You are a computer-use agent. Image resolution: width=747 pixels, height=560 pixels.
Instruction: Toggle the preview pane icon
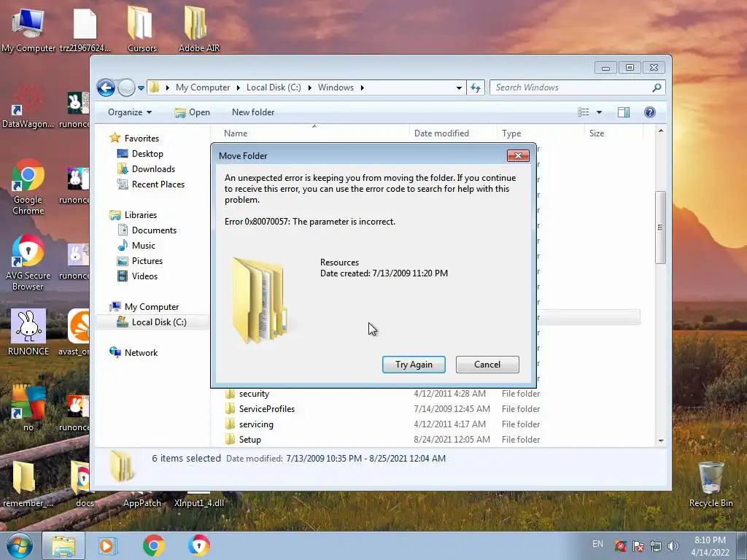624,112
